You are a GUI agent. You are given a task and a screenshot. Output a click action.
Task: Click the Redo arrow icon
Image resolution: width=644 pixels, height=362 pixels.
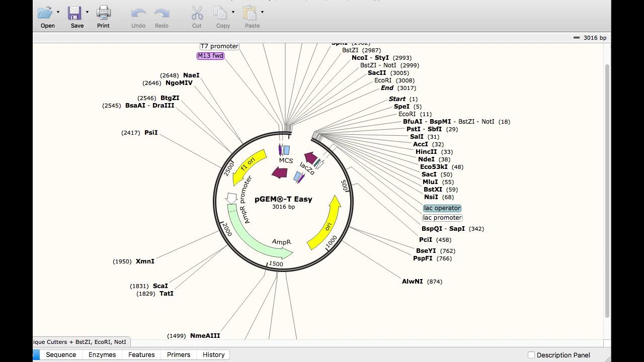(162, 14)
